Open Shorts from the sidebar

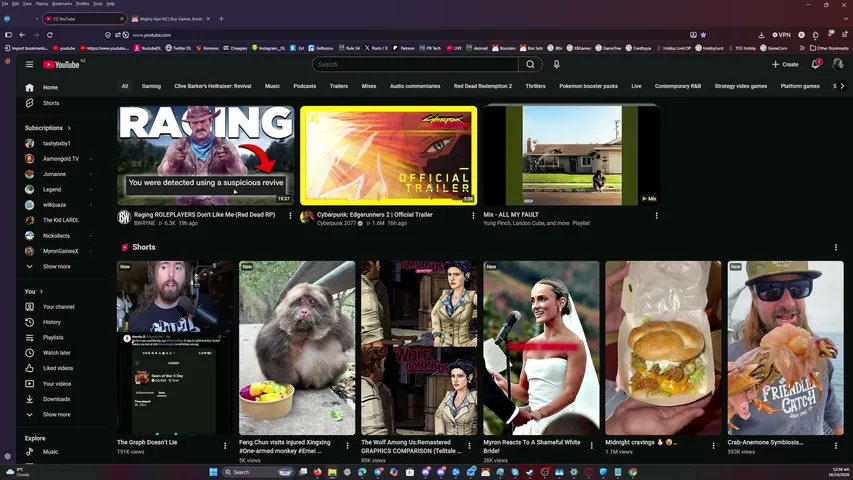[50, 103]
